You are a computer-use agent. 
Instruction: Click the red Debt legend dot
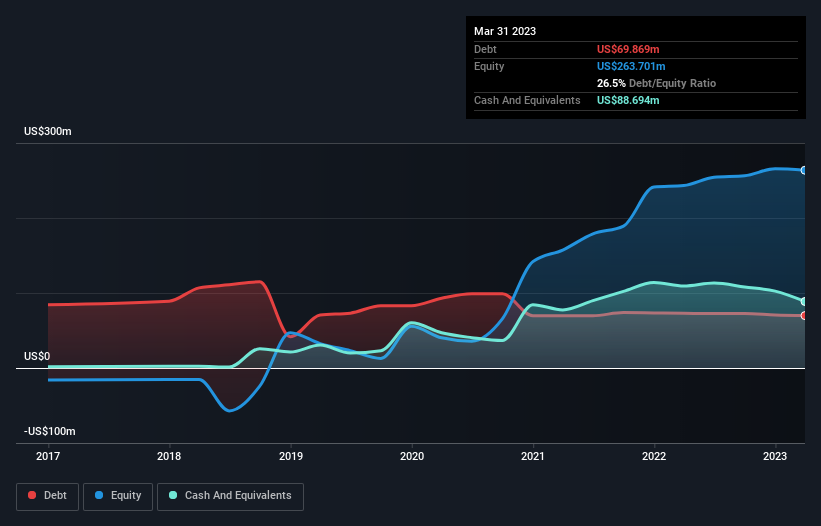coord(32,495)
